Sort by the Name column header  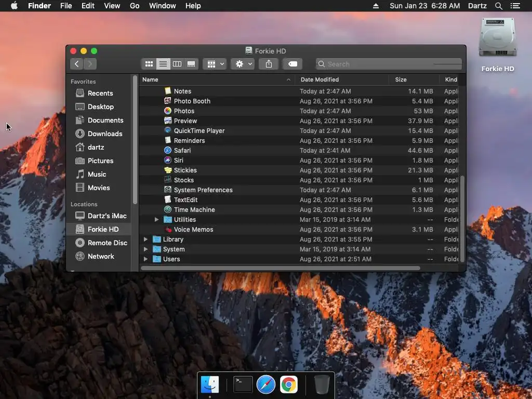pos(217,79)
